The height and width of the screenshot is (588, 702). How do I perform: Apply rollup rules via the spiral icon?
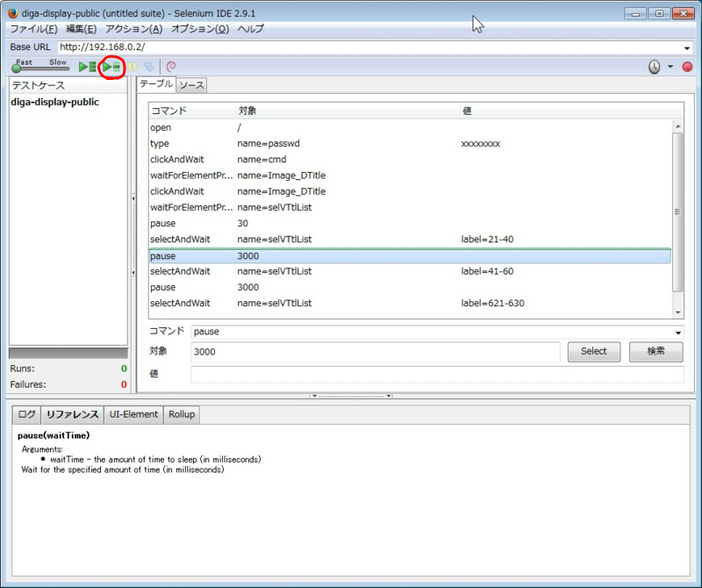pyautogui.click(x=172, y=67)
